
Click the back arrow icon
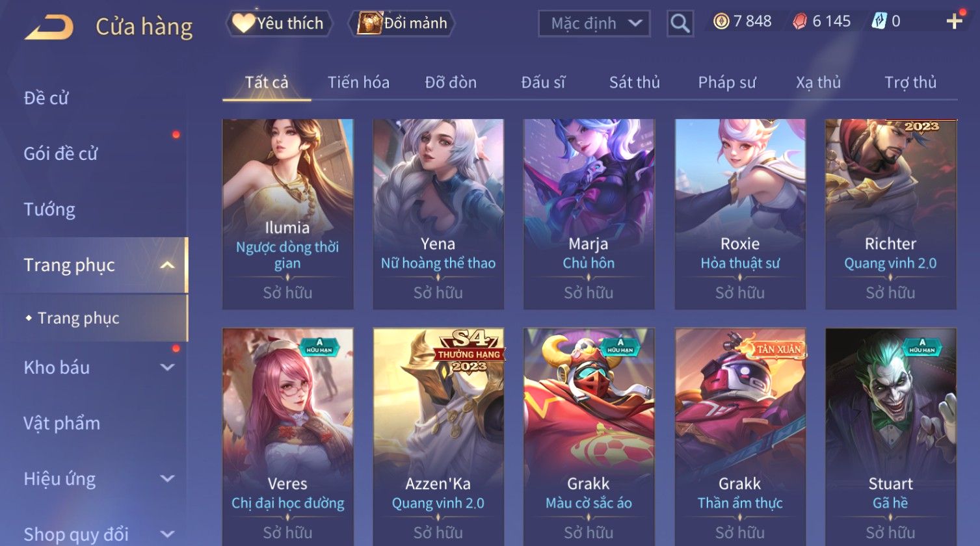click(49, 27)
